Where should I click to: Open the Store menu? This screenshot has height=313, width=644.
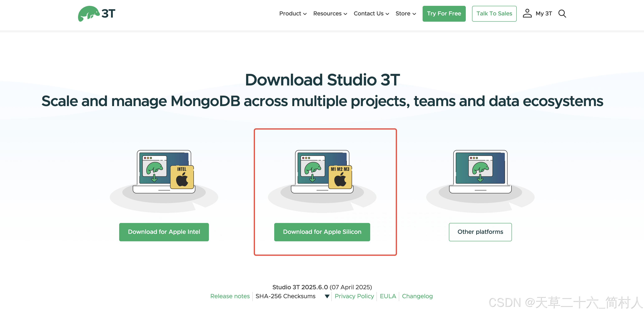(405, 14)
